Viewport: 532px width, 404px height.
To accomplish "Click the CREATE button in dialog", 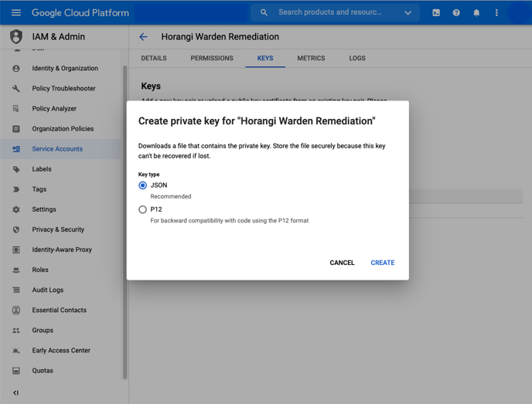I will (x=382, y=263).
